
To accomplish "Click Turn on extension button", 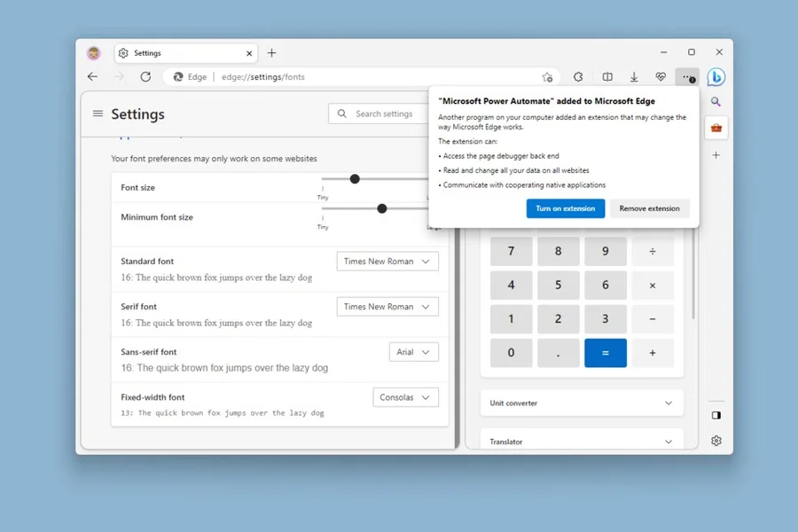I will pyautogui.click(x=566, y=208).
